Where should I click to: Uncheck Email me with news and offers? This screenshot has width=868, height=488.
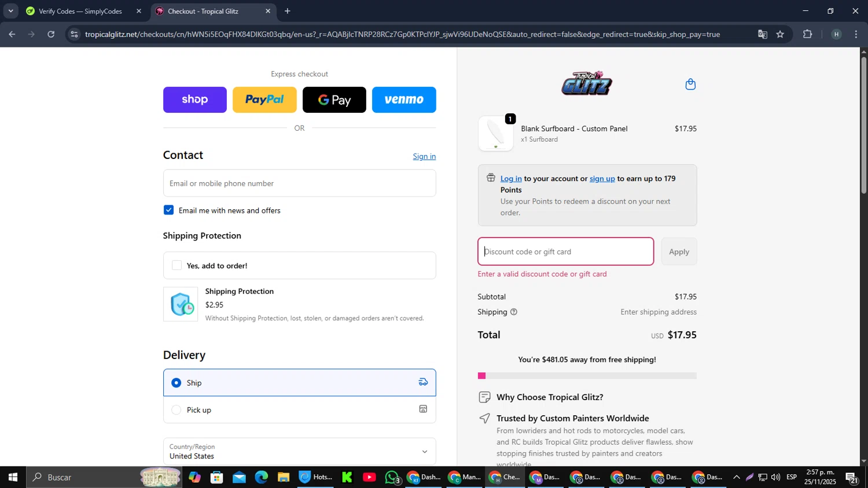(168, 210)
